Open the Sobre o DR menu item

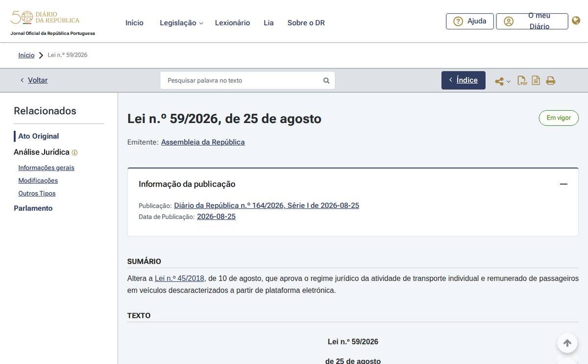(306, 23)
